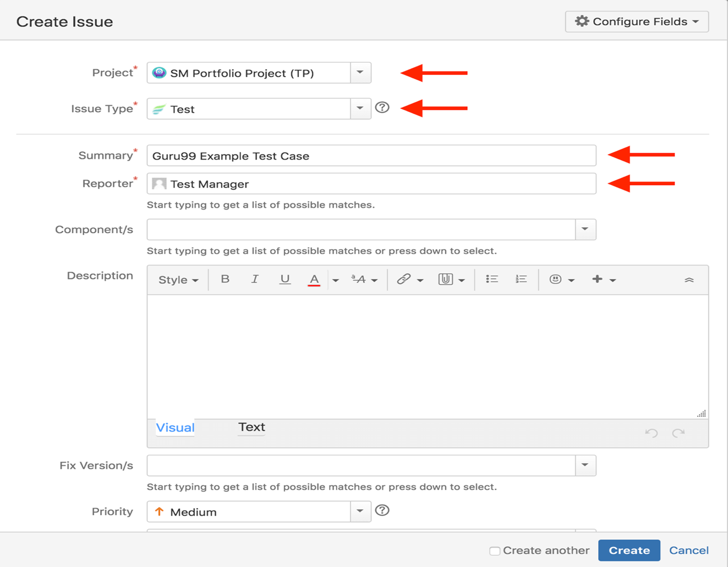Click the underline formatting icon
The image size is (728, 567).
[284, 279]
